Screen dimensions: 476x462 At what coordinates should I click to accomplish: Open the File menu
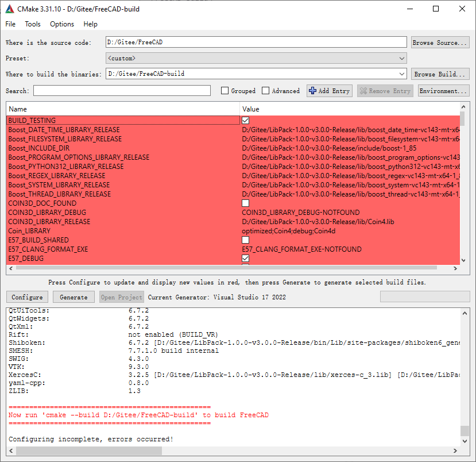point(10,24)
